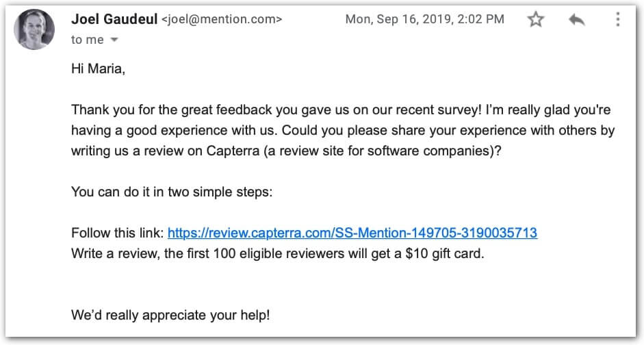Open the three-dot more options menu

pyautogui.click(x=618, y=19)
